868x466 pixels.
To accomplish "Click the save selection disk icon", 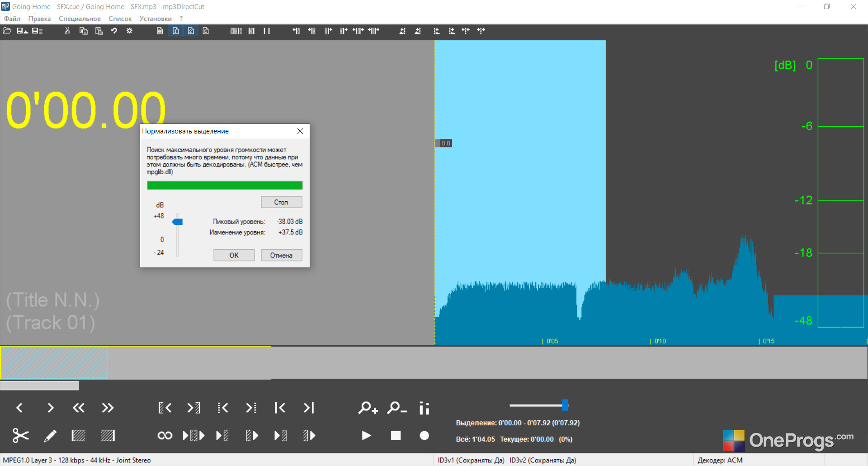I will [x=22, y=31].
